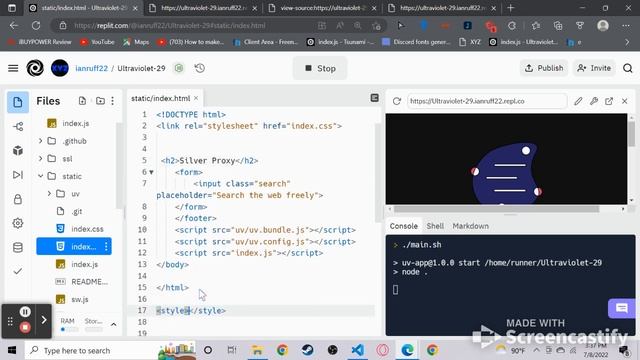Open the Debugger sidebar icon

click(18, 175)
